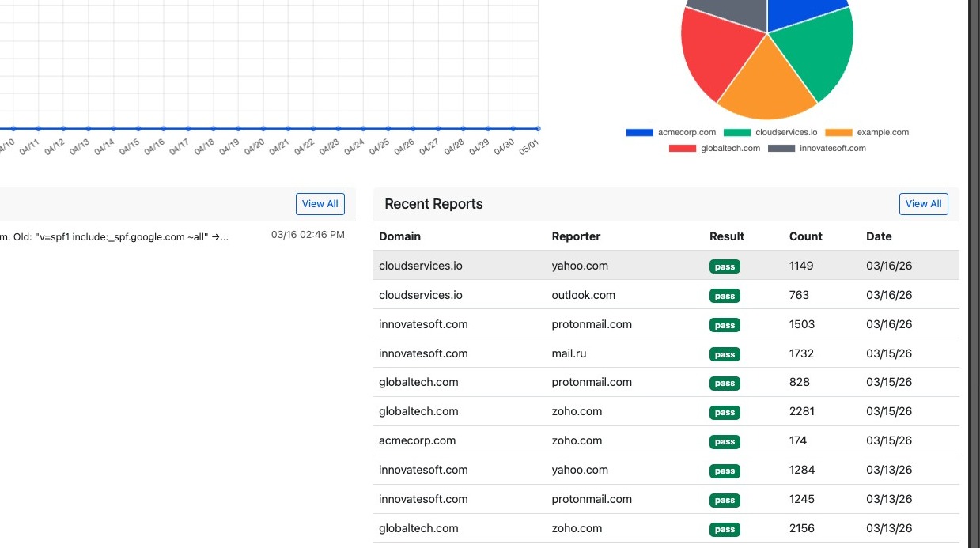
Task: Click View All above the SPF change entry
Action: pyautogui.click(x=320, y=204)
